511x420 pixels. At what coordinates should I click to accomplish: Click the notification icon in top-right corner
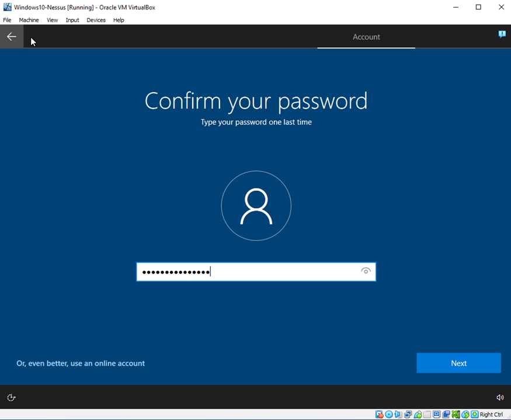[x=502, y=35]
